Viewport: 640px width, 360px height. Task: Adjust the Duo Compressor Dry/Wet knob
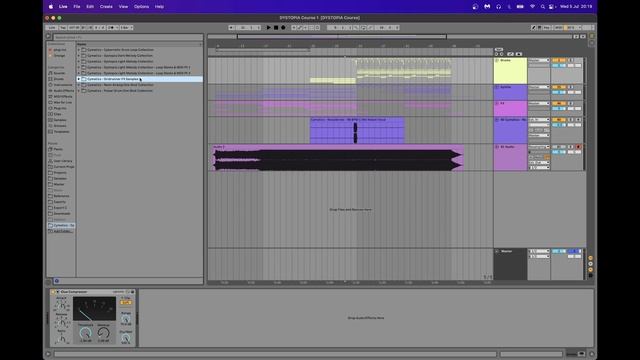(126, 338)
